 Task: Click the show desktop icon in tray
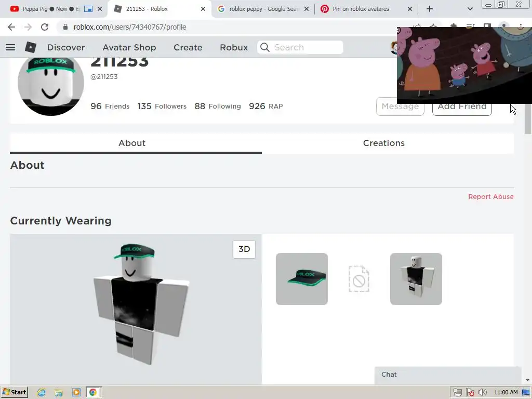pyautogui.click(x=526, y=393)
